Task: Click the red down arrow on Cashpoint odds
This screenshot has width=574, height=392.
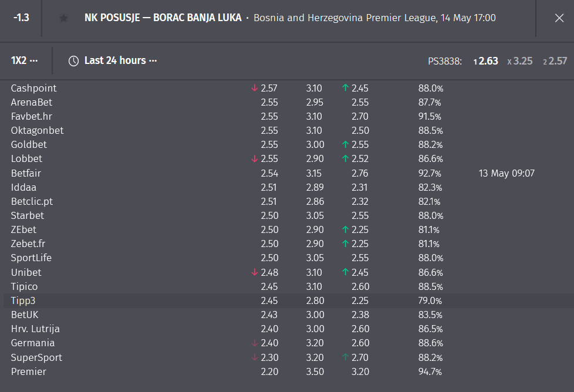Action: point(254,88)
